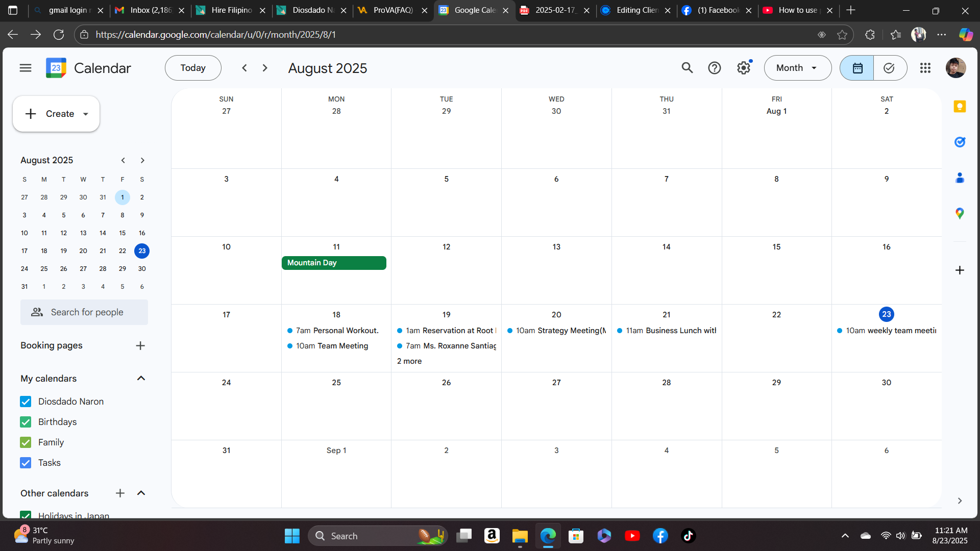Uncheck the Family calendar checkbox
Screen dimensions: 980x551
[26, 442]
